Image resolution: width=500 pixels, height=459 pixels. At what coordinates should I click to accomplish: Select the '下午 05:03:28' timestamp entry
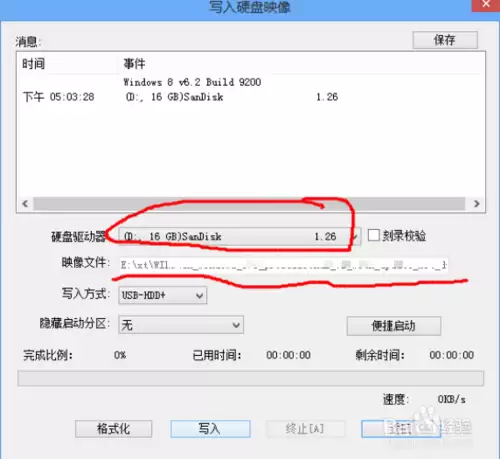[x=59, y=97]
